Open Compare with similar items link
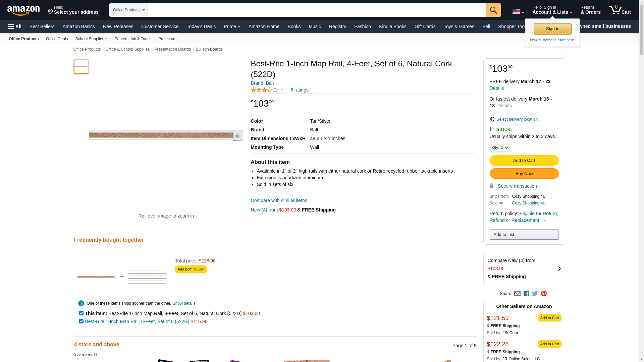 pyautogui.click(x=278, y=200)
